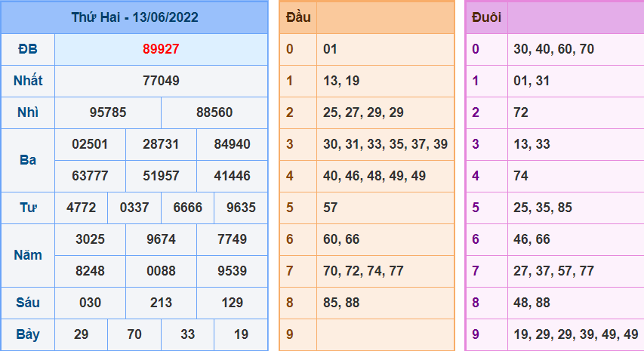Select the special prize number 89927
The image size is (644, 351).
[161, 49]
